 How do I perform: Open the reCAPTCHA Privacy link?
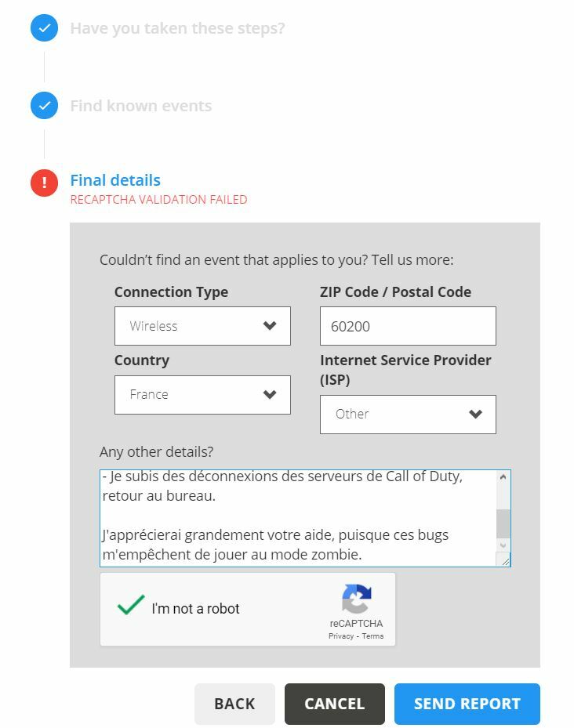point(341,636)
